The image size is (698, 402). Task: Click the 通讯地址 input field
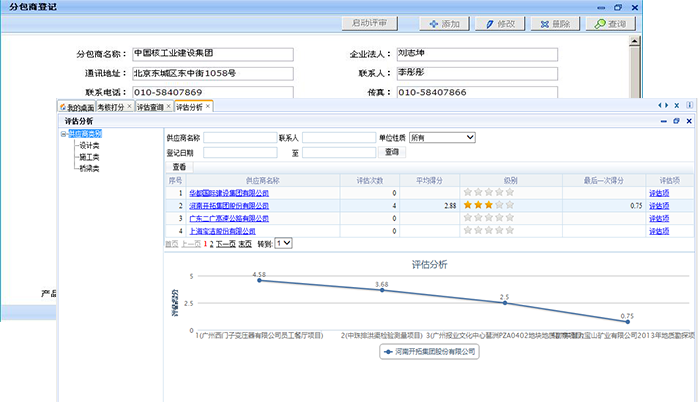coord(213,73)
